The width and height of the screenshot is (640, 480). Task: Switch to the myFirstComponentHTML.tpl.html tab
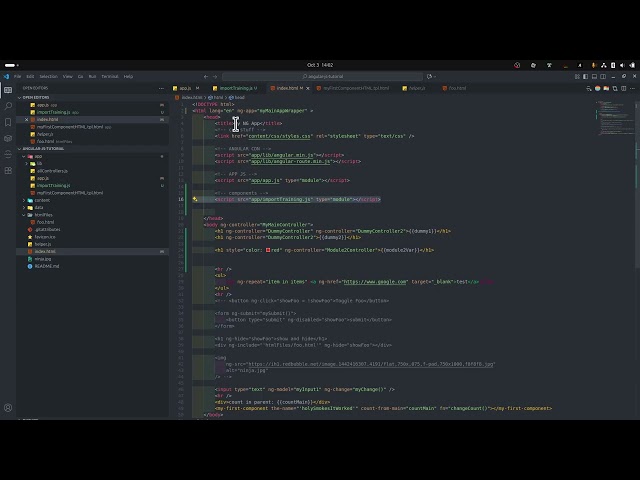click(x=356, y=88)
